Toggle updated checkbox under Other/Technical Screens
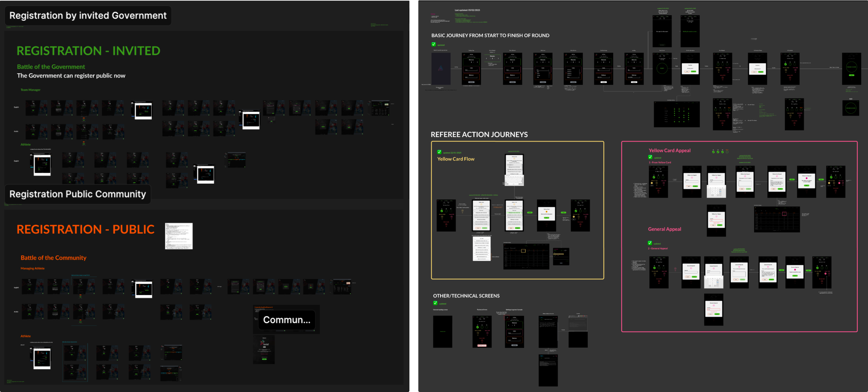The height and width of the screenshot is (392, 868). click(x=435, y=303)
